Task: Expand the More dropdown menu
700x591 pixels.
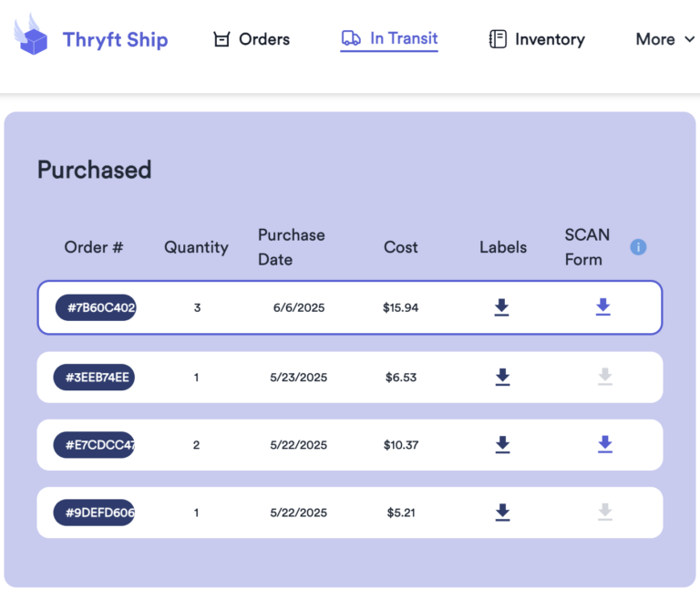Action: pyautogui.click(x=665, y=39)
